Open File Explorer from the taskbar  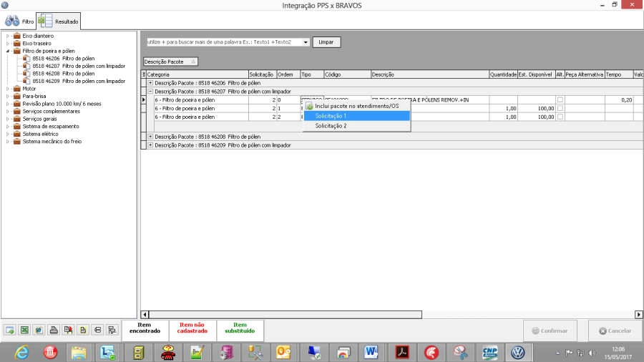(79, 353)
